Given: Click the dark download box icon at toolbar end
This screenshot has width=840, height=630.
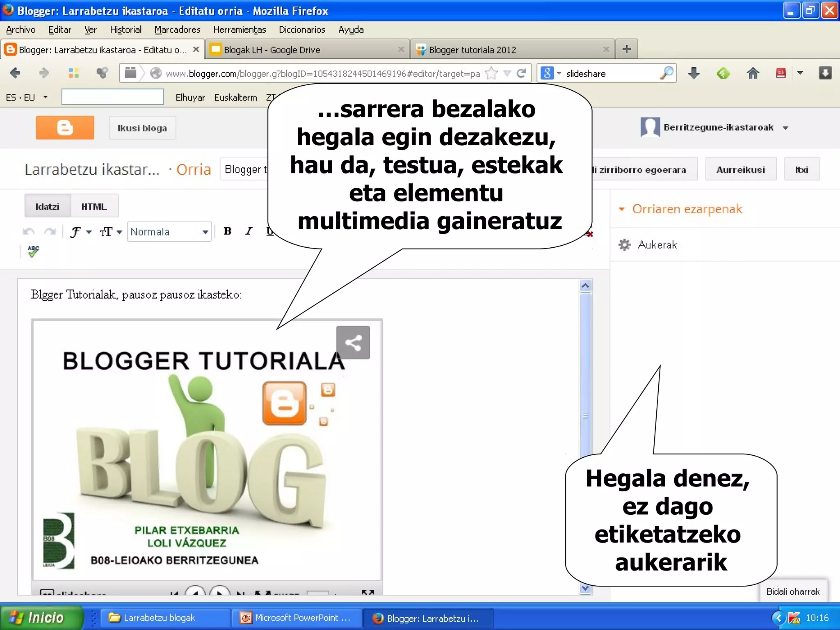Looking at the screenshot, I should [x=825, y=73].
